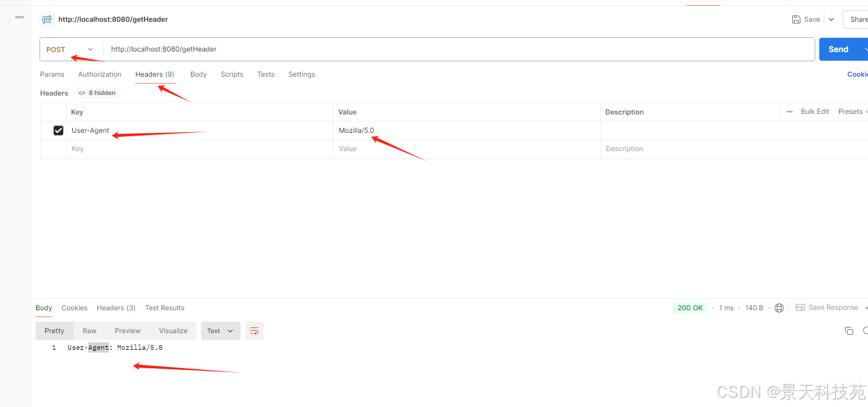Open the Send button dropdown arrow
The image size is (868, 407).
coord(863,49)
